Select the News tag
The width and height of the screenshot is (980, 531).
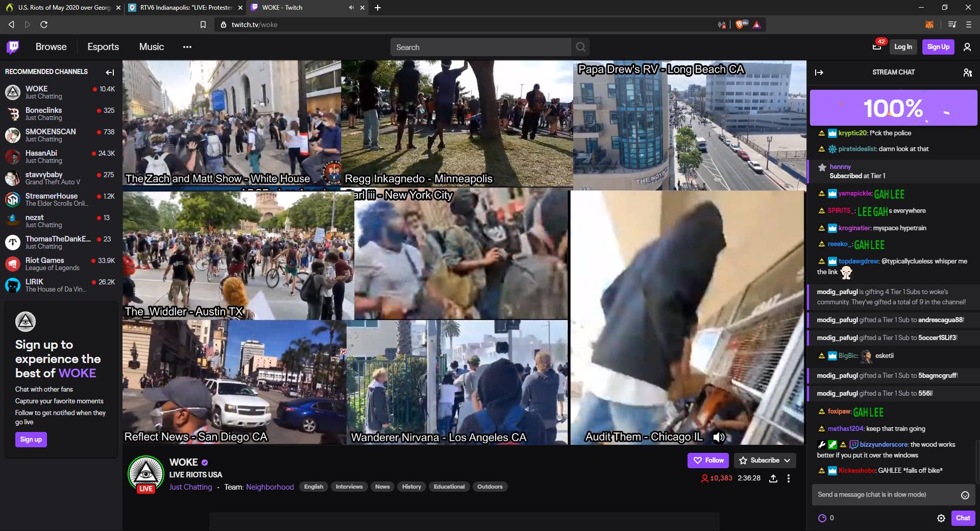coord(382,487)
